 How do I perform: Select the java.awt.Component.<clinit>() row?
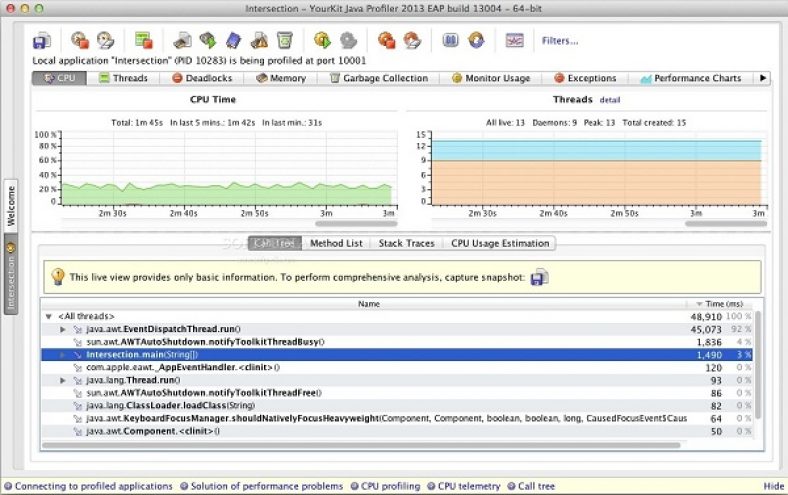tap(397, 431)
